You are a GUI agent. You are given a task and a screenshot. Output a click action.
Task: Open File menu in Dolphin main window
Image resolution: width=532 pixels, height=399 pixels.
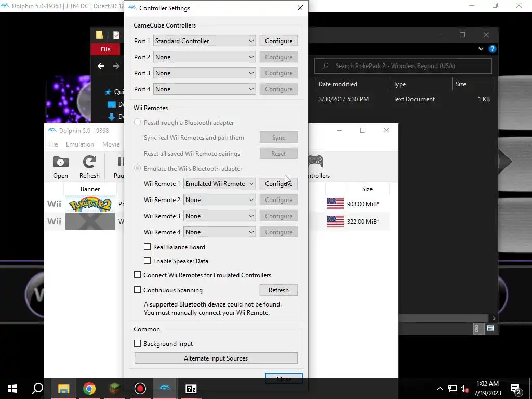click(53, 144)
